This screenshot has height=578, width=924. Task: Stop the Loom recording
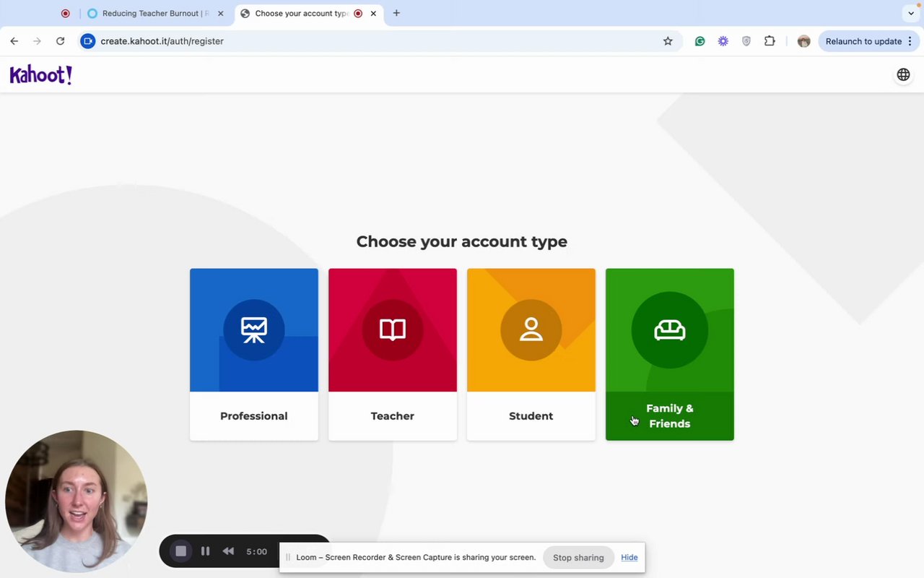click(x=180, y=551)
